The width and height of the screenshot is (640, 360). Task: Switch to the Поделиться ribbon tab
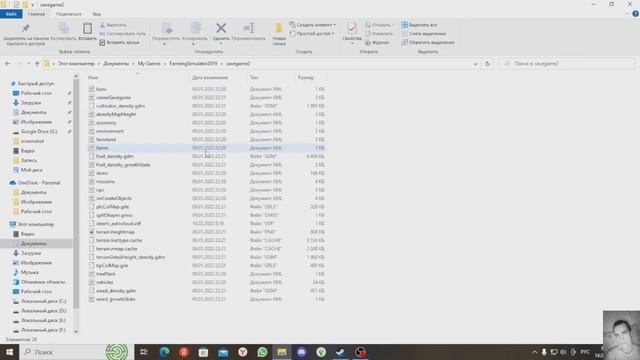click(69, 14)
